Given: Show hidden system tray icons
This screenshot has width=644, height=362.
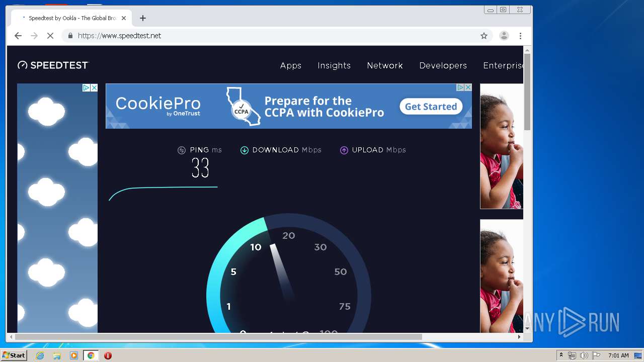Looking at the screenshot, I should (x=561, y=355).
